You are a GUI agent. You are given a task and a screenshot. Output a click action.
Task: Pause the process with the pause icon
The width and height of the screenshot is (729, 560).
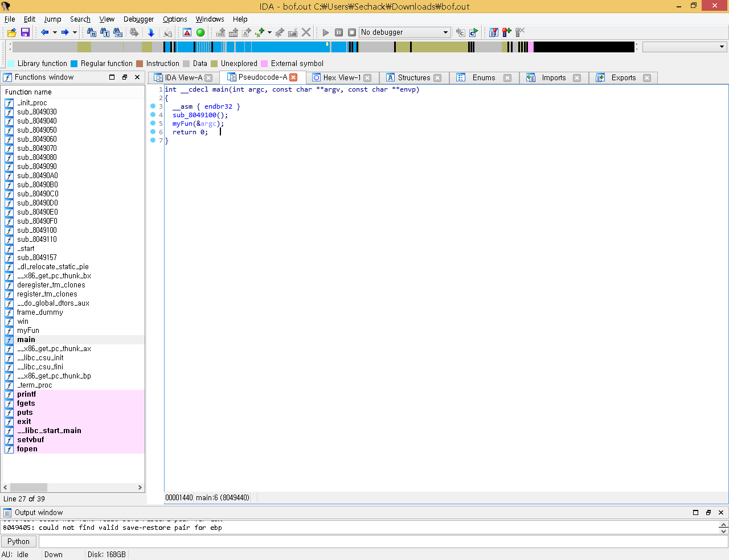(x=339, y=32)
